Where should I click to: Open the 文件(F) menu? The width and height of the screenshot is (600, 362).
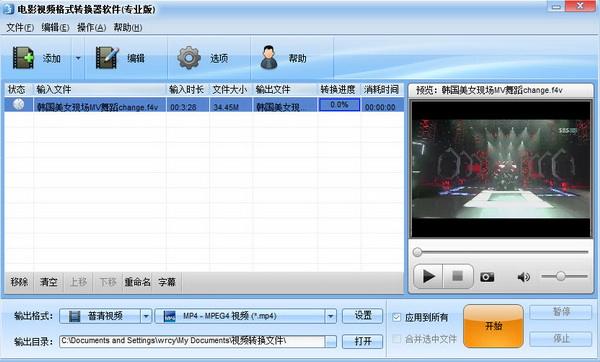click(20, 27)
